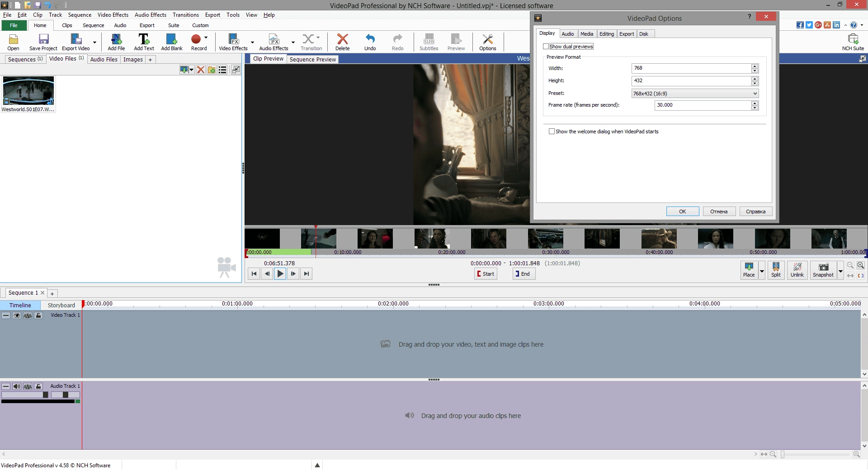Open the Preset 768x432 dropdown
868x470 pixels.
(695, 94)
